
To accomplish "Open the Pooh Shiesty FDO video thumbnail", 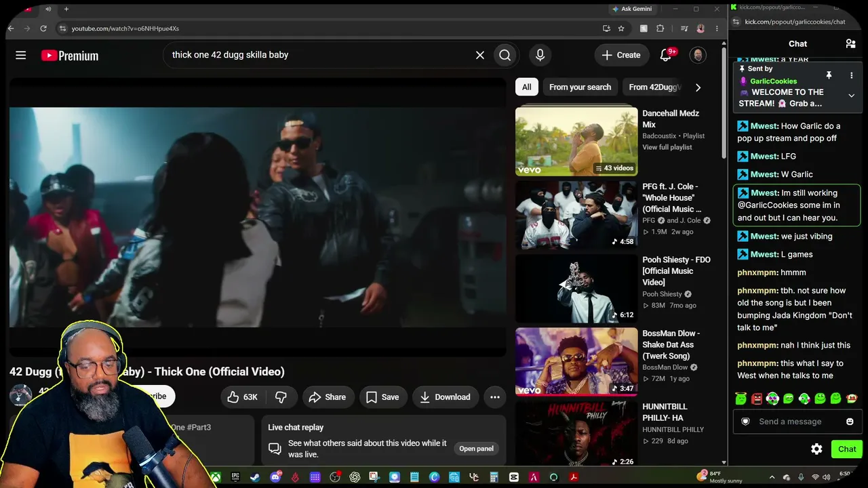I will point(576,288).
